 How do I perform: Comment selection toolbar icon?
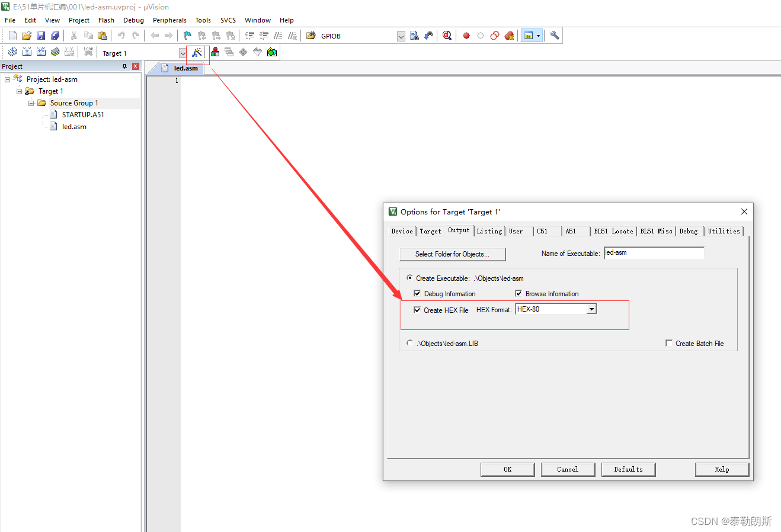[x=278, y=36]
